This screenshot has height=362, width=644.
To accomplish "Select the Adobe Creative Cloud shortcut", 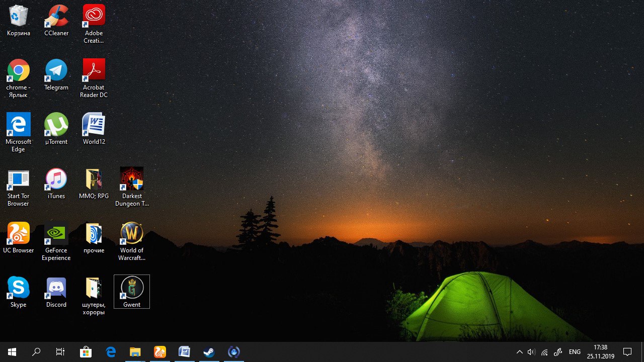I will tap(94, 24).
